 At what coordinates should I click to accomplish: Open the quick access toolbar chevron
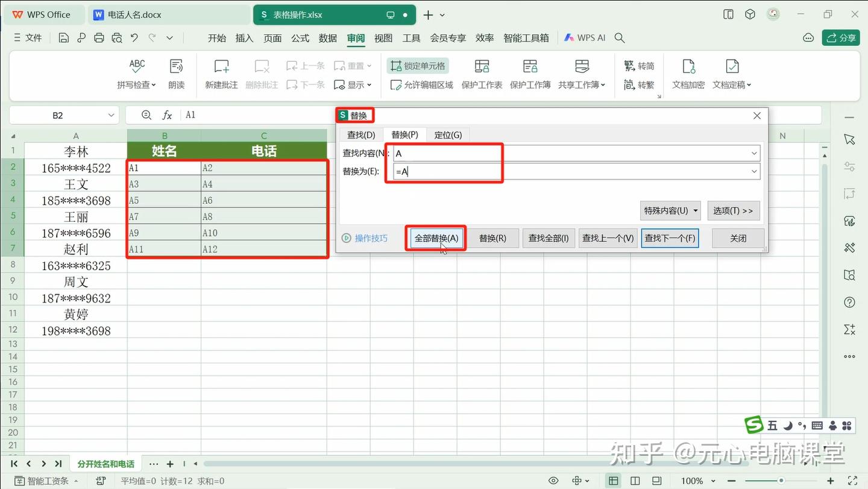(x=170, y=38)
